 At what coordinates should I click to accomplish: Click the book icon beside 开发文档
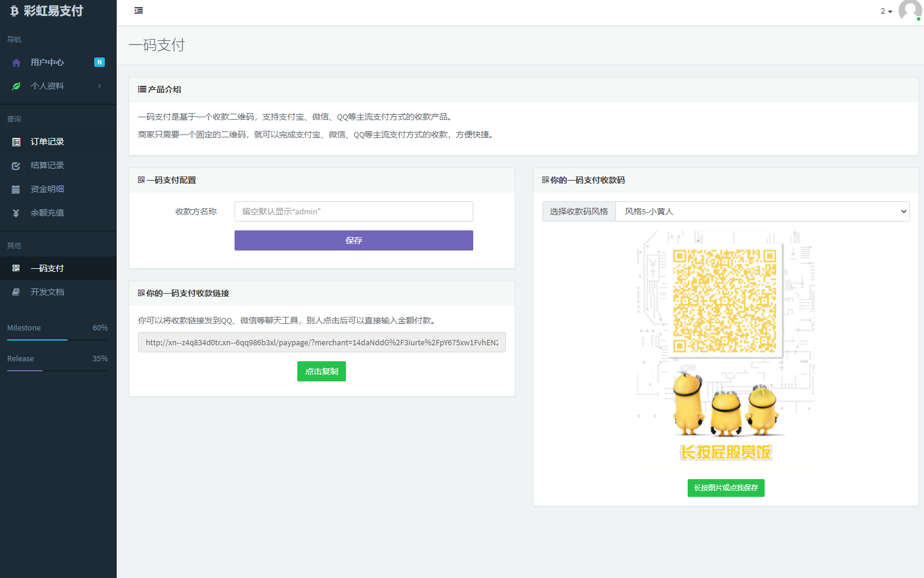(x=17, y=293)
